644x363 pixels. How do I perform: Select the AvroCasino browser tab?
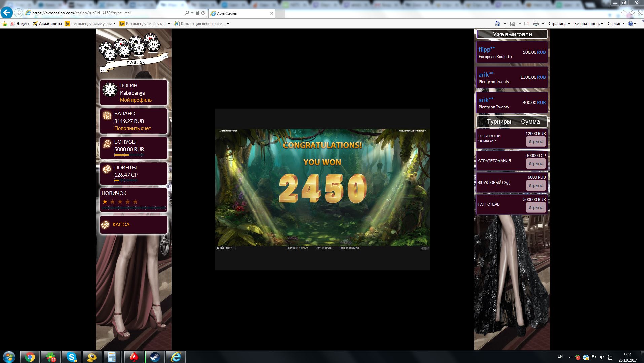[241, 13]
